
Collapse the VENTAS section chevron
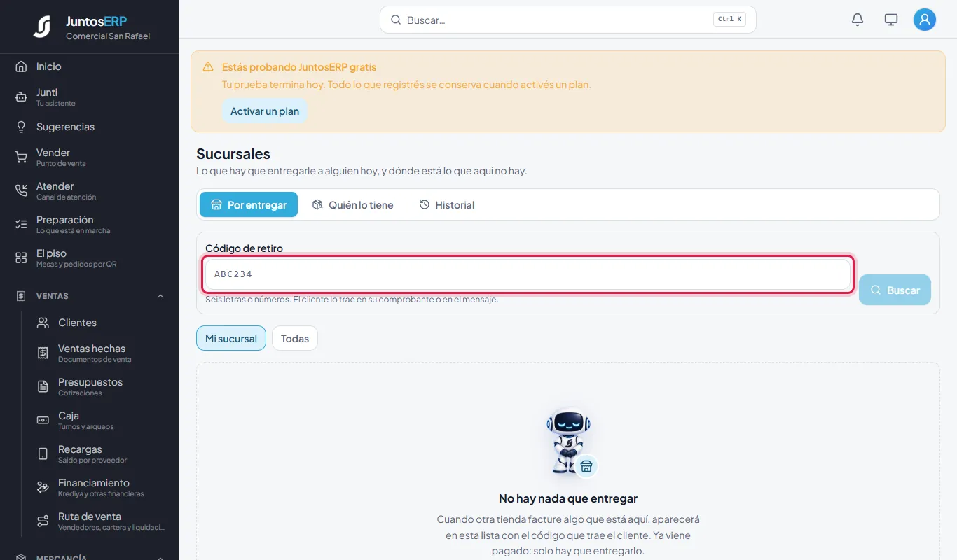pos(160,296)
